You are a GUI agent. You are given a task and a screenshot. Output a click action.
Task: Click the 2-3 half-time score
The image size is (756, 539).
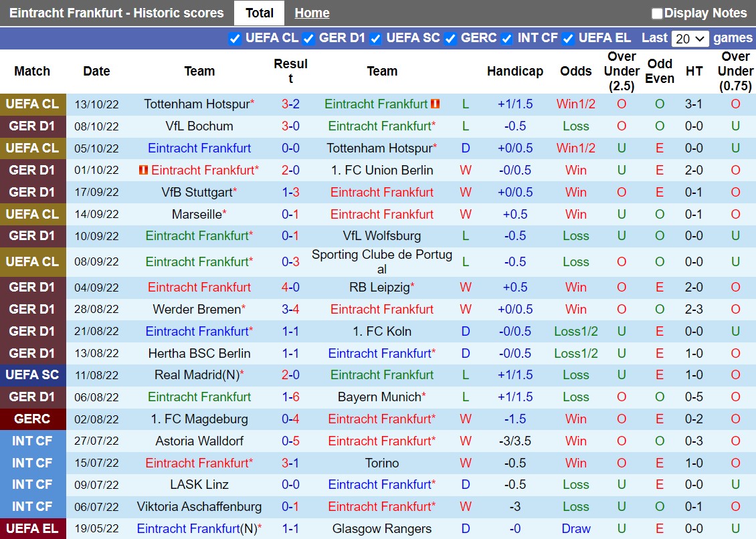[x=693, y=309]
